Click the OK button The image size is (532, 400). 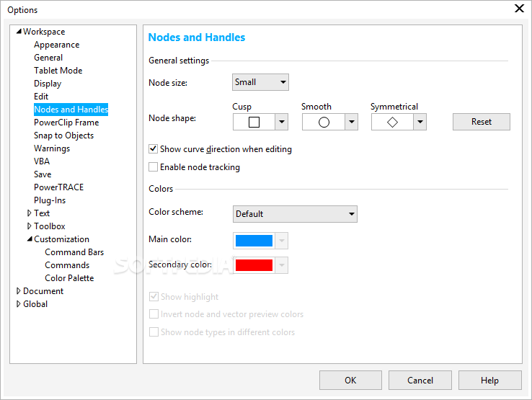tap(350, 381)
